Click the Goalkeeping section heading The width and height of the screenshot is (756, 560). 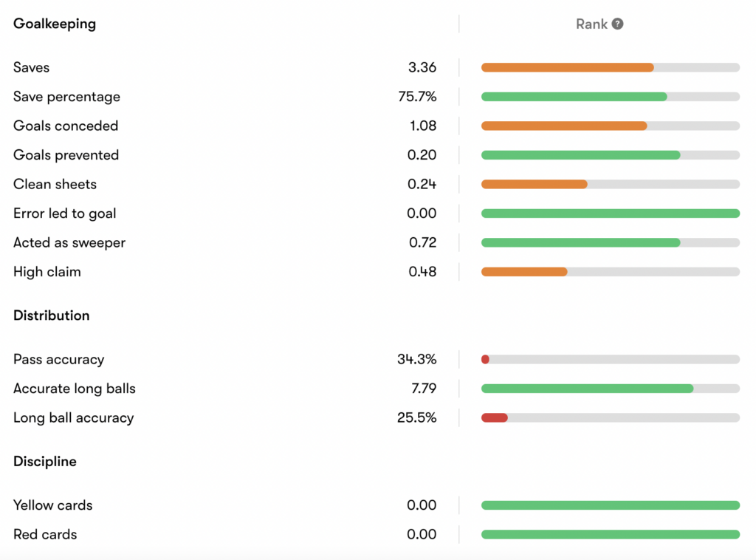(55, 24)
